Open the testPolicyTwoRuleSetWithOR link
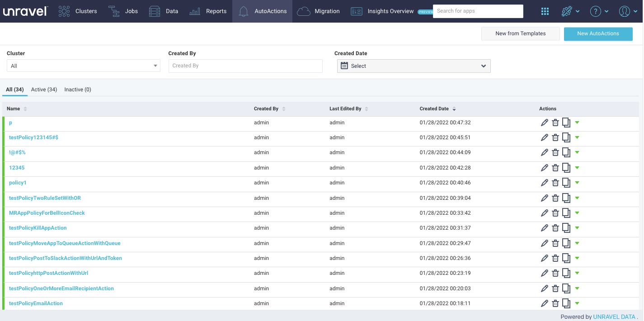The width and height of the screenshot is (644, 321). coord(45,198)
